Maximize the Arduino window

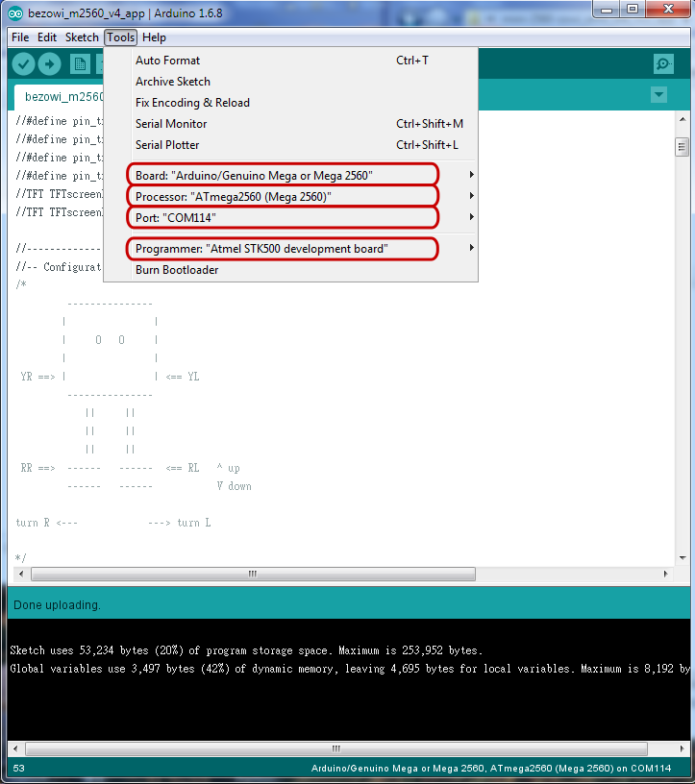[x=633, y=9]
